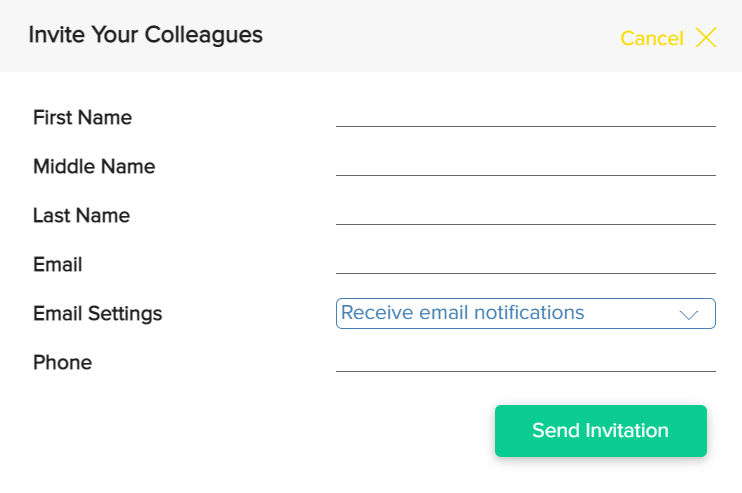Click empty space left of Send Invitation button
The image size is (742, 493).
click(300, 431)
